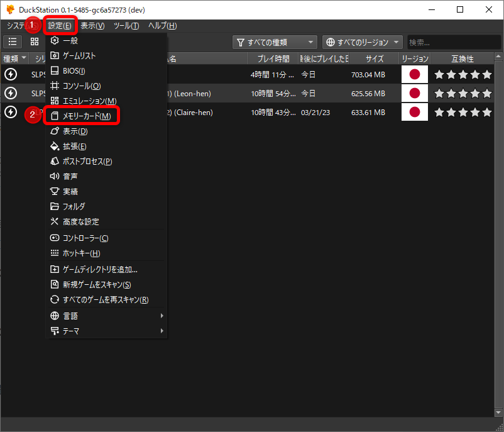Click the globe icon next to 言語
Viewport: 504px width, 432px height.
(53, 315)
